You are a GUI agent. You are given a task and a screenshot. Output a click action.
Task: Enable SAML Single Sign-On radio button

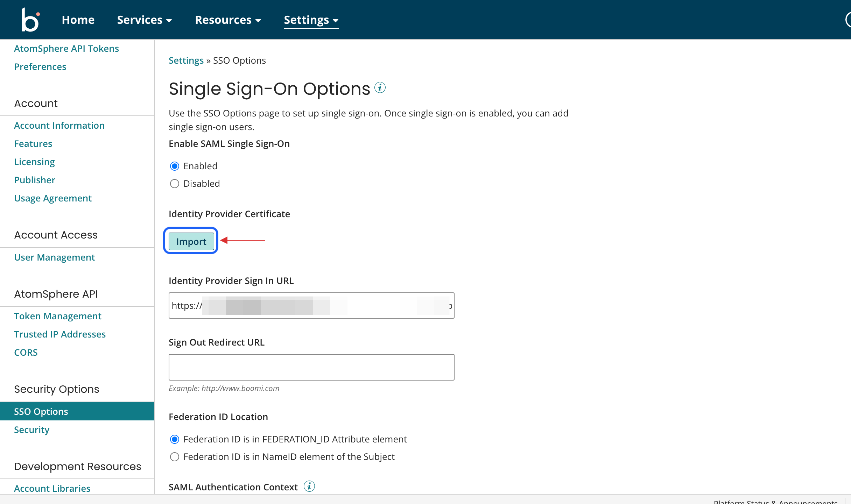(x=175, y=165)
